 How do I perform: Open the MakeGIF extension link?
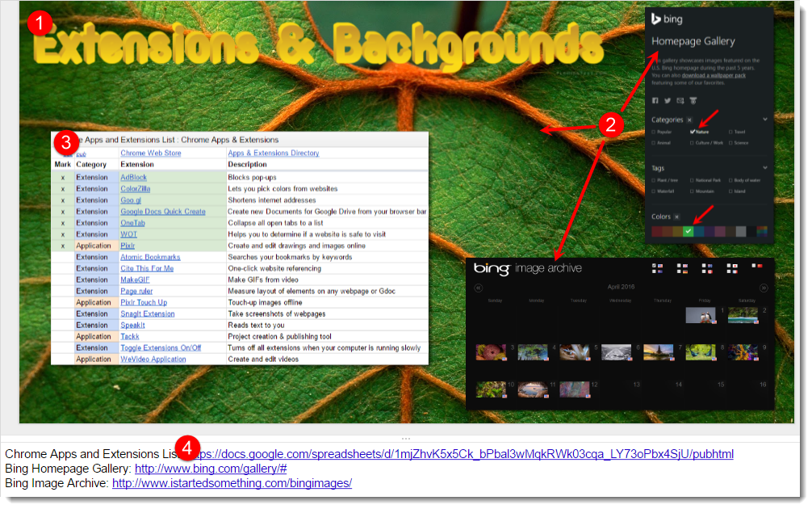coord(135,280)
